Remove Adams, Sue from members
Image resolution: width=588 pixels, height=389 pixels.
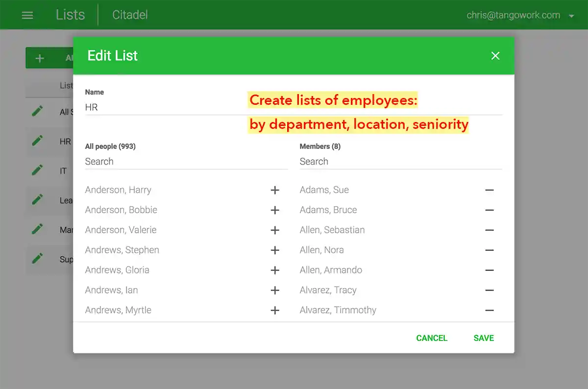[x=489, y=190]
